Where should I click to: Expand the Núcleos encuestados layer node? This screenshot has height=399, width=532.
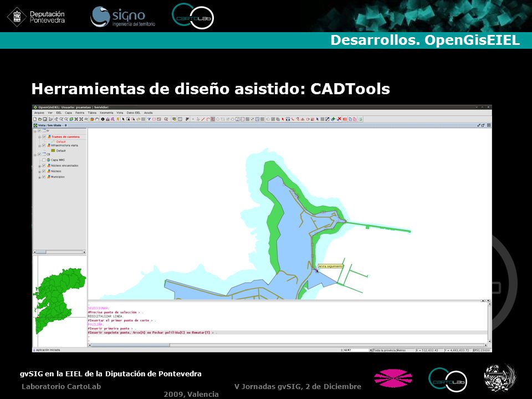click(39, 166)
